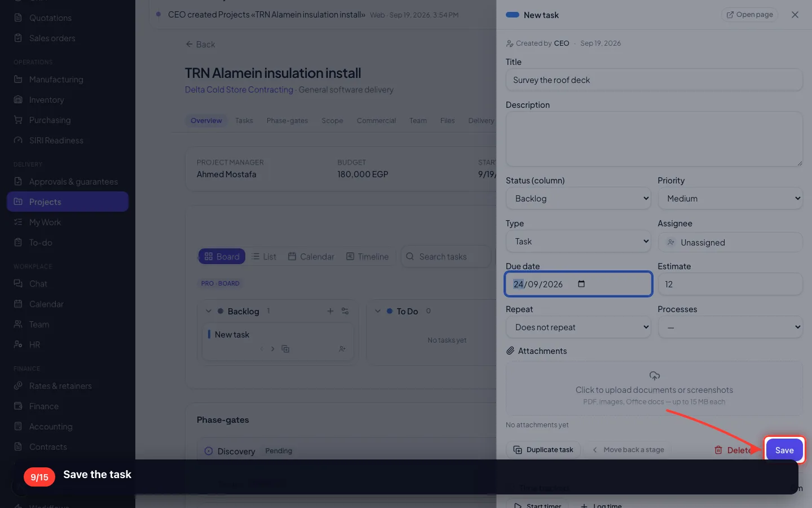Open My Work in the sidebar
The image size is (812, 508).
pos(68,222)
